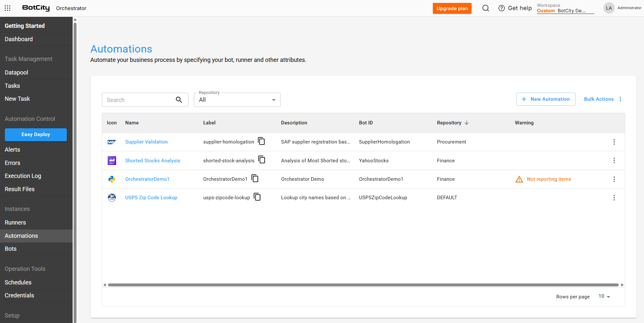Click the orange warning triangle icon
The image size is (644, 323).
click(x=519, y=179)
